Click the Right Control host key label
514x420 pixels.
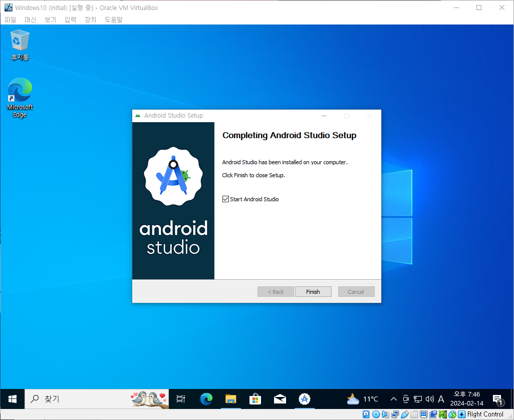click(485, 414)
